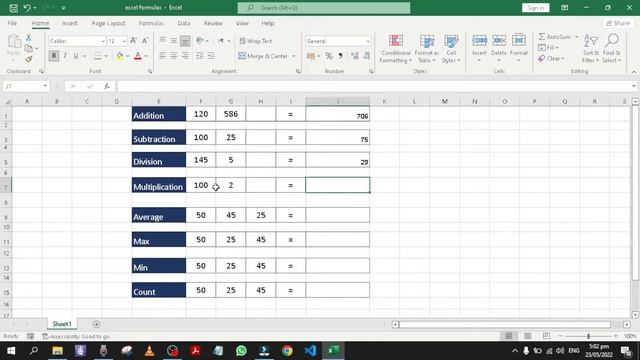This screenshot has width=640, height=360.
Task: Expand the formula bar
Action: [633, 86]
